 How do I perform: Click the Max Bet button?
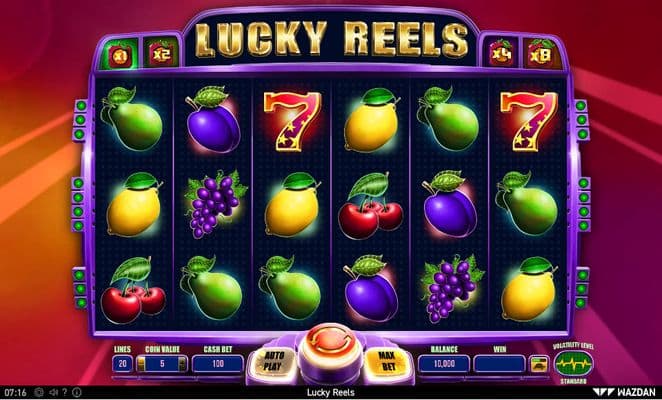(x=387, y=361)
